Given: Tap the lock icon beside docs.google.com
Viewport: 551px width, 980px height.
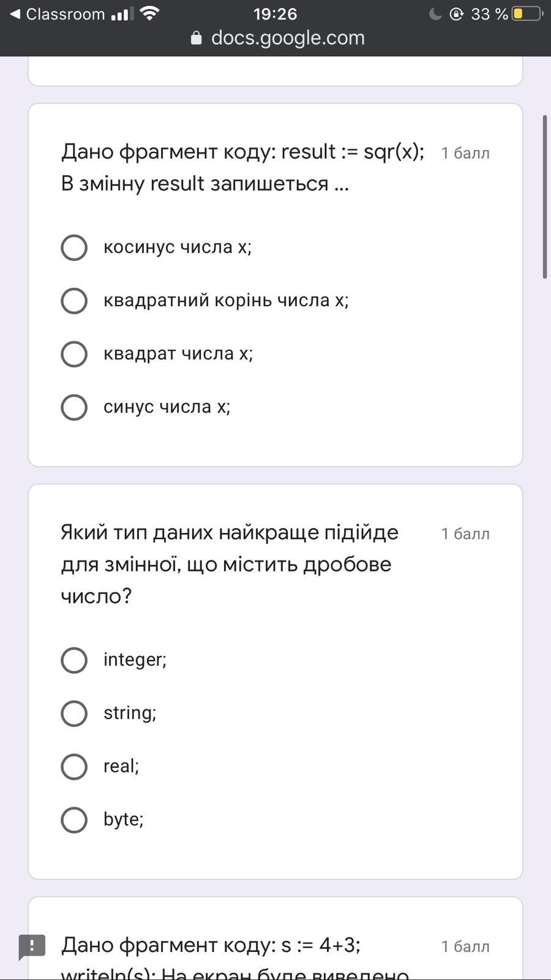Looking at the screenshot, I should point(196,38).
